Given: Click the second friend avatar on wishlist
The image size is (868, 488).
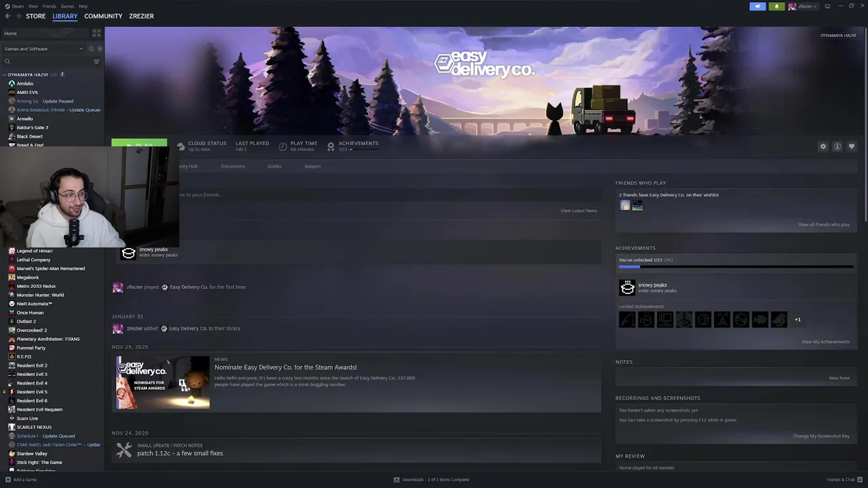Looking at the screenshot, I should pyautogui.click(x=637, y=205).
